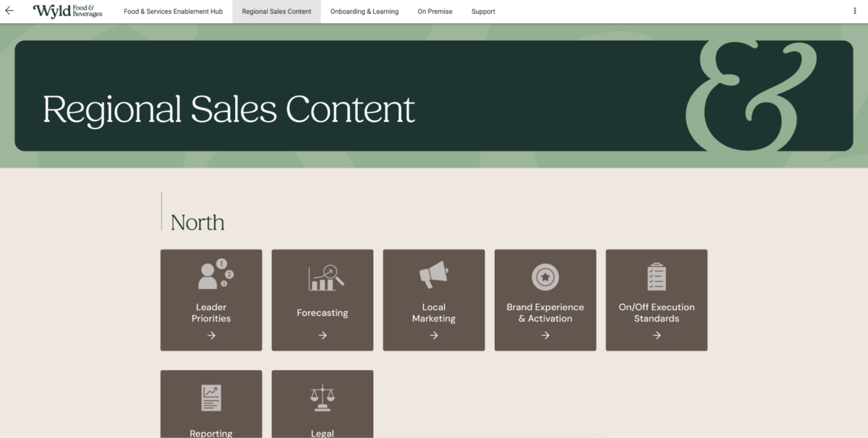Viewport: 868px width, 438px height.
Task: Open the Leader Priorities text link
Action: (x=211, y=313)
